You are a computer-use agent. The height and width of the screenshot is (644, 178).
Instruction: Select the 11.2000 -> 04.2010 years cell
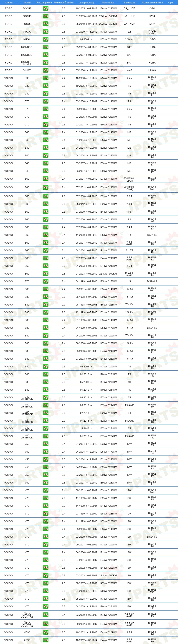point(86,235)
